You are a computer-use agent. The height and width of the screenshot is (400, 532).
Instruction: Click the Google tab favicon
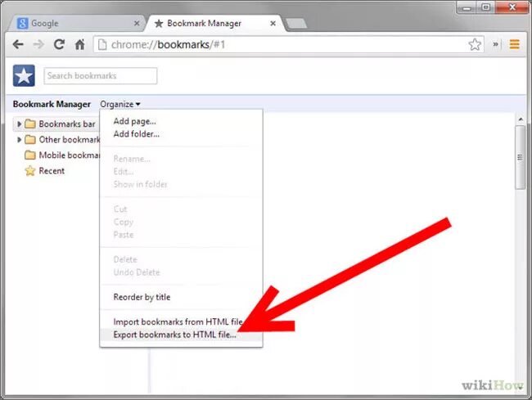[23, 24]
